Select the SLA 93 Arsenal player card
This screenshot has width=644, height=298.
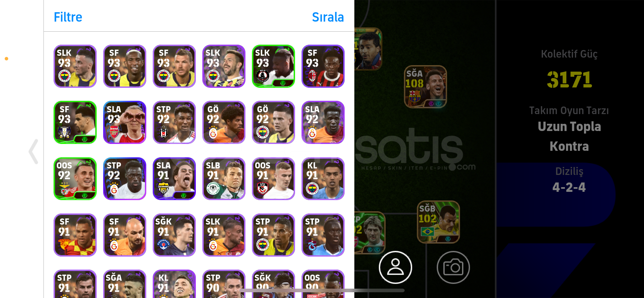tap(125, 122)
